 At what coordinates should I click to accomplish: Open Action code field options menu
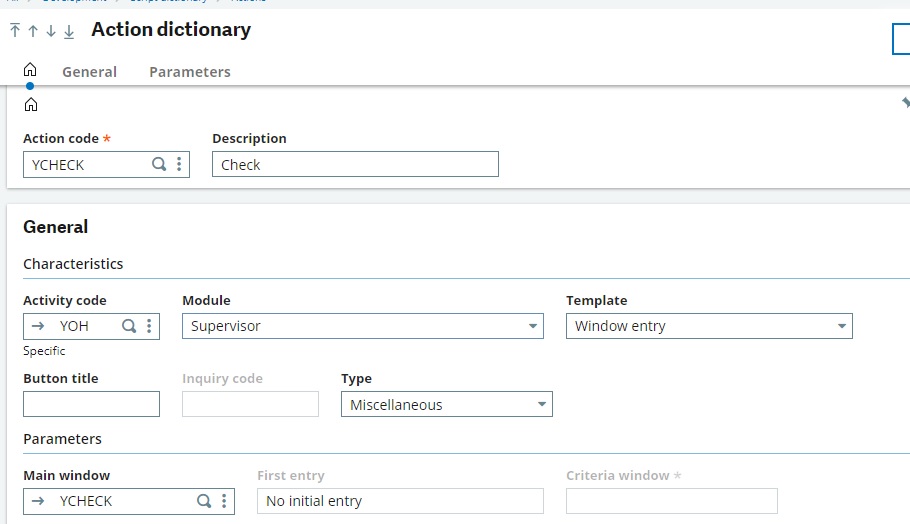[179, 164]
